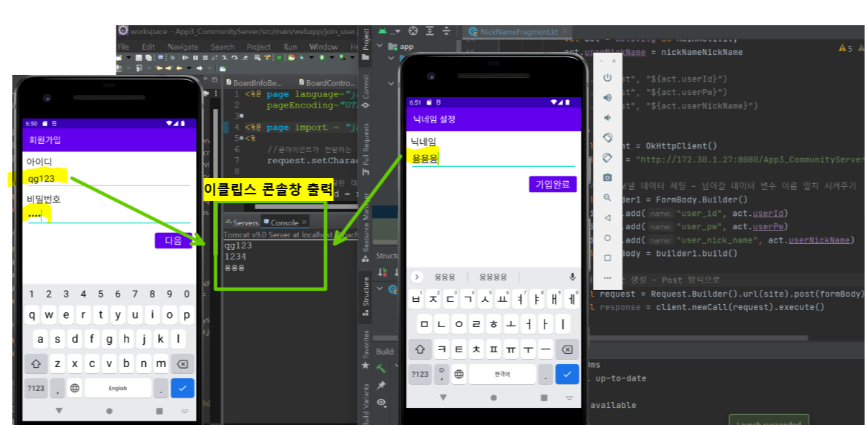Click the emulator zoom magnifier icon
This screenshot has height=425, width=868.
[608, 197]
